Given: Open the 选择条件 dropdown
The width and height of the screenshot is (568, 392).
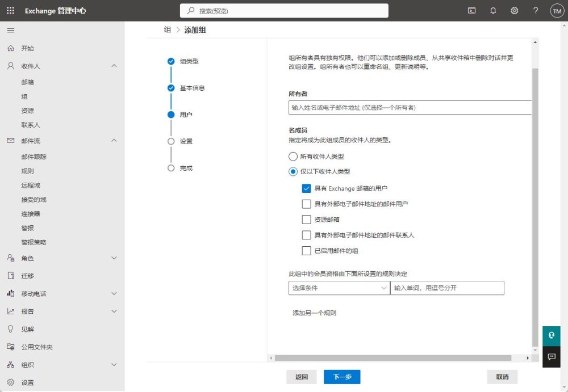Looking at the screenshot, I should point(339,288).
